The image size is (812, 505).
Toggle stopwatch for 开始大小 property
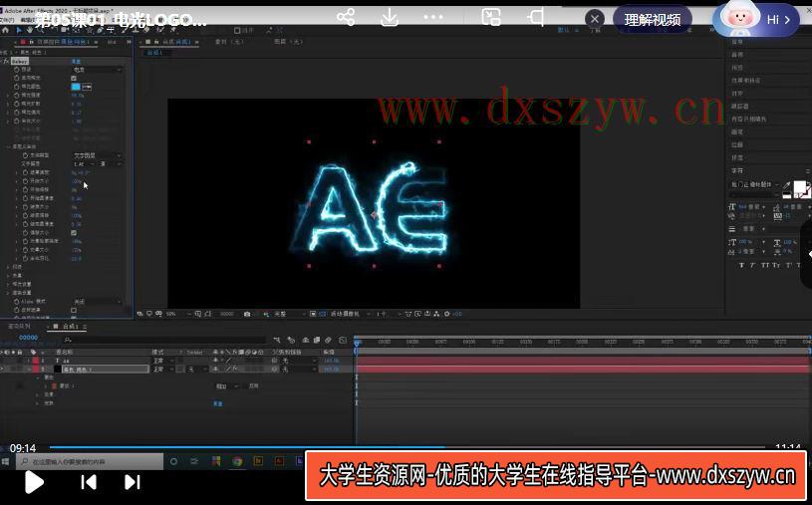point(25,180)
